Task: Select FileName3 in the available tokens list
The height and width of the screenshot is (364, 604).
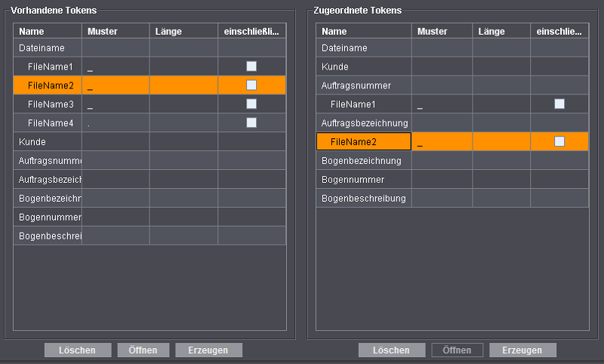Action: point(51,103)
